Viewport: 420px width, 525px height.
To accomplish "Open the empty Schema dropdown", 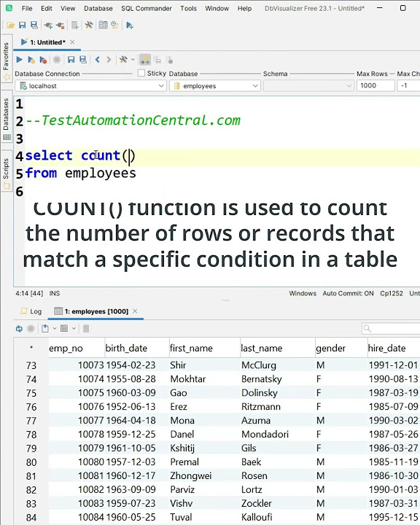I will coord(309,86).
